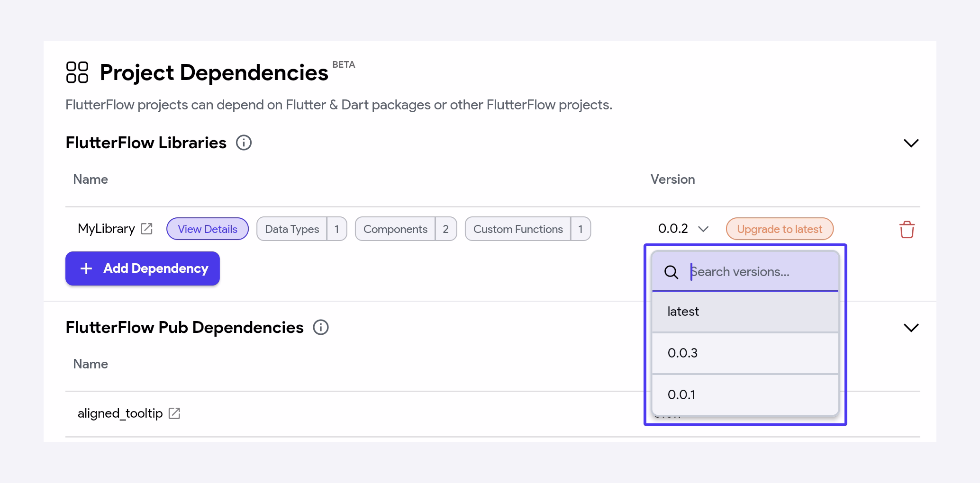
Task: Click View Details for MyLibrary
Action: coord(208,229)
